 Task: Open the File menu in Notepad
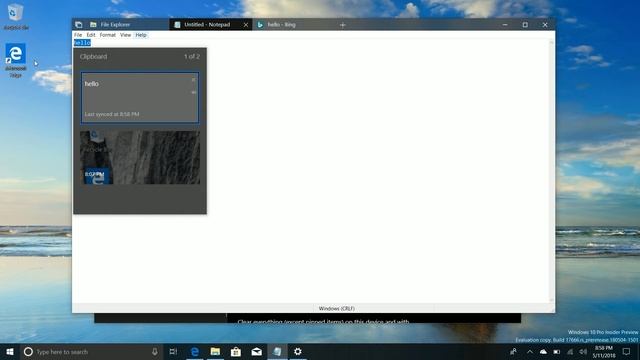78,35
